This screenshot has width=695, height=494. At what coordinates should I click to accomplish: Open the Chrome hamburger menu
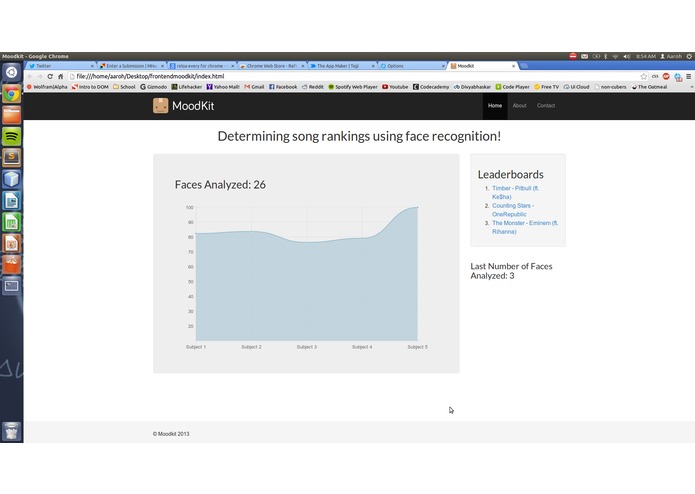point(688,76)
